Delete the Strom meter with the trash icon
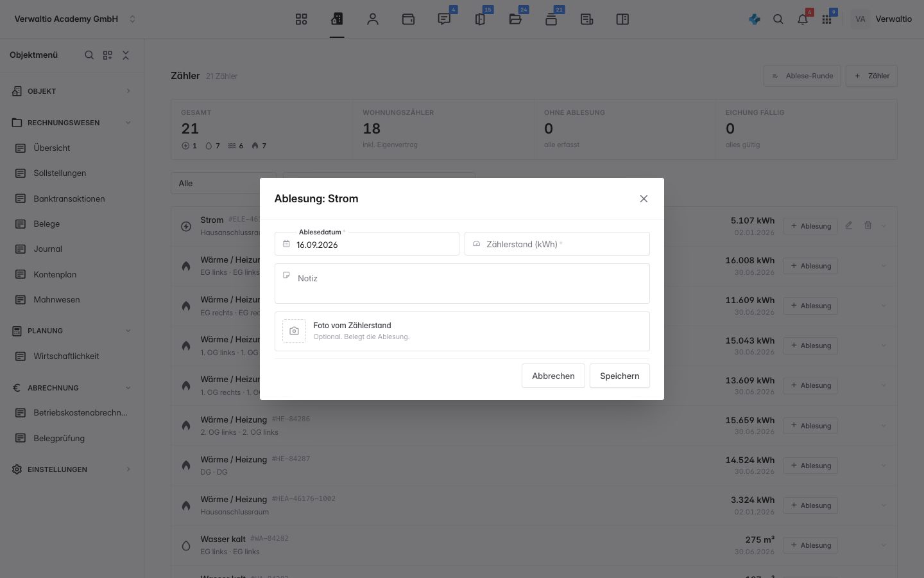The height and width of the screenshot is (578, 924). click(868, 225)
